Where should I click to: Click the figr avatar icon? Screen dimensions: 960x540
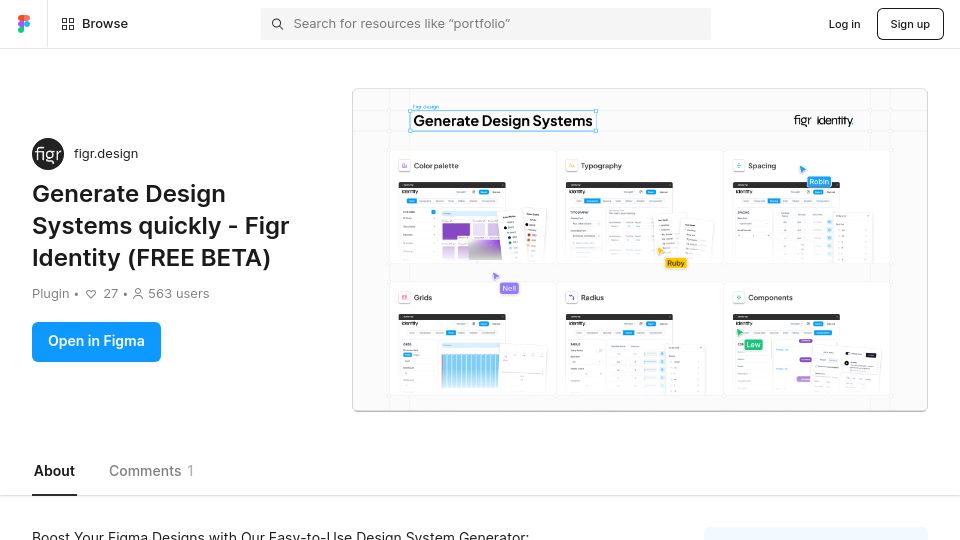pyautogui.click(x=48, y=154)
